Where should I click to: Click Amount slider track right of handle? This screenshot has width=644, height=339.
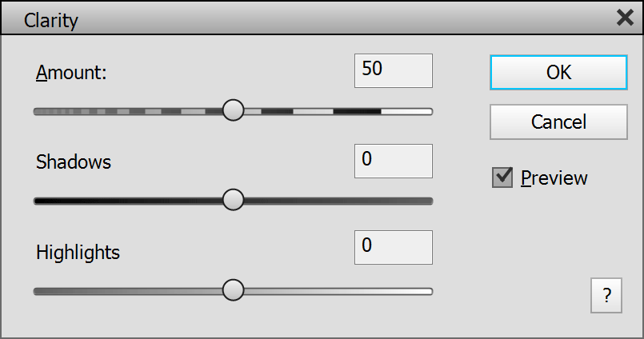pyautogui.click(x=336, y=111)
